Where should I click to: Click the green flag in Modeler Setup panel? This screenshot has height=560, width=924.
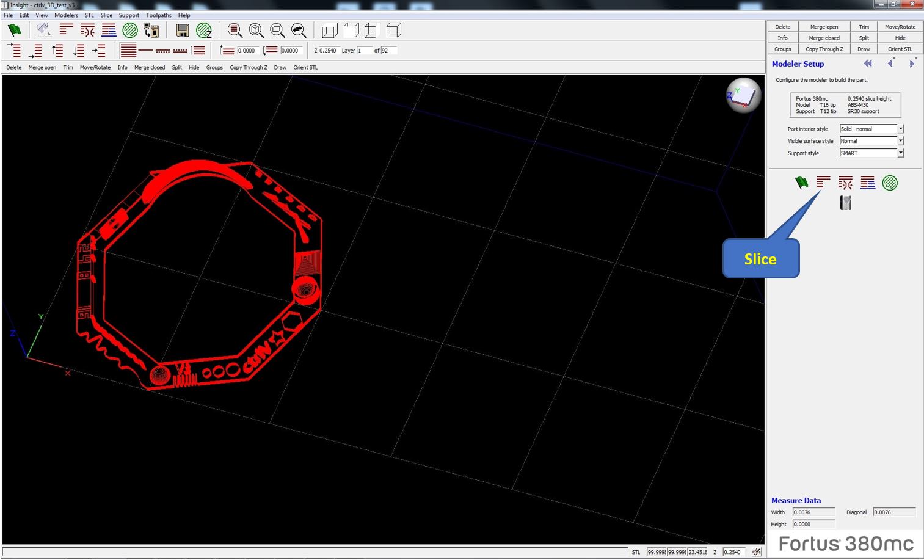click(x=801, y=183)
